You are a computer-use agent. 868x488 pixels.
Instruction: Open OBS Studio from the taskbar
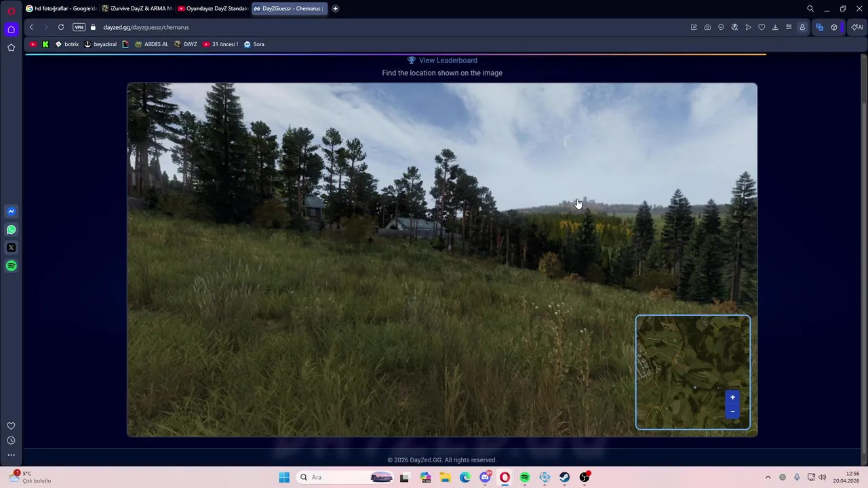(585, 477)
